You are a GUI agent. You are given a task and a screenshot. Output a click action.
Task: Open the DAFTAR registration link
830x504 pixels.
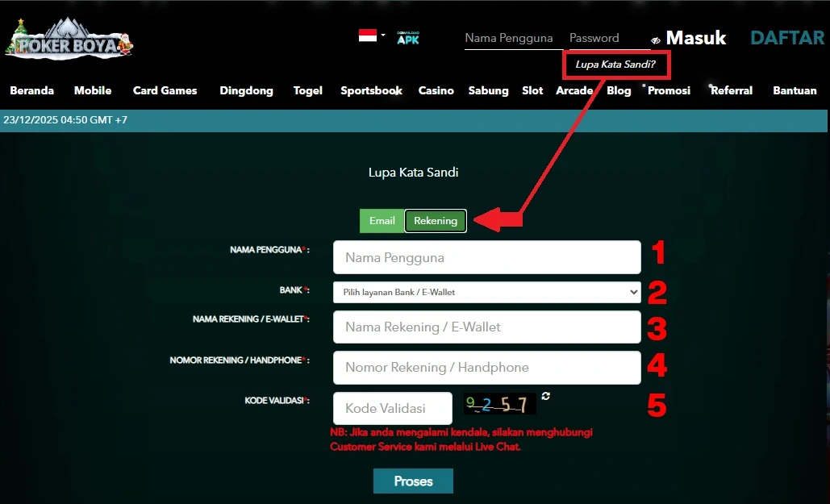pos(786,38)
